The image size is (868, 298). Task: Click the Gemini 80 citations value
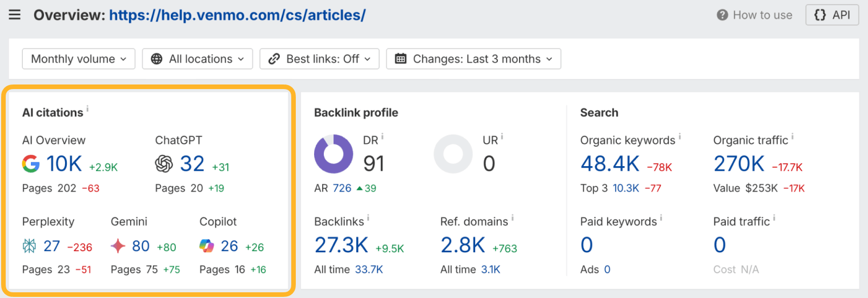click(140, 246)
